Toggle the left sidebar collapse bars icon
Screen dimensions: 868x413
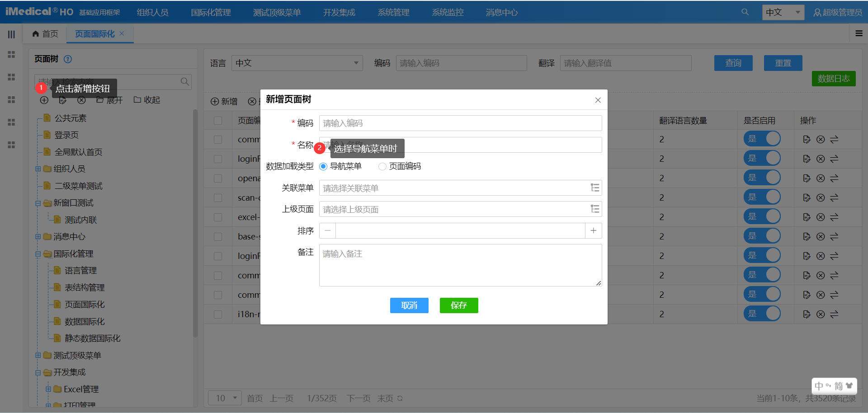(x=11, y=34)
